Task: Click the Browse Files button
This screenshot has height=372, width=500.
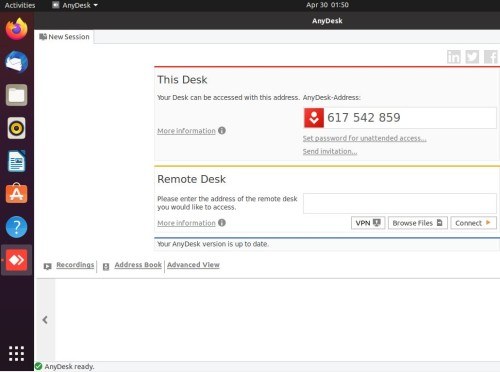Action: tap(418, 223)
